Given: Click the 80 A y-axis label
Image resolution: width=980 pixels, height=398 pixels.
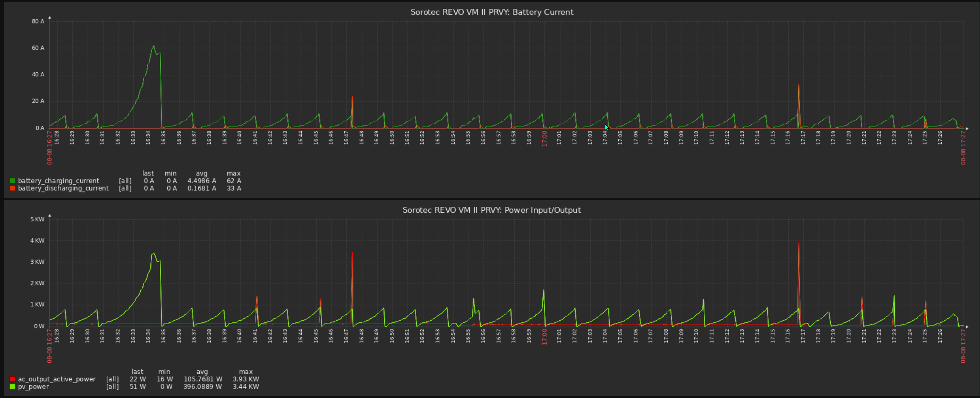Looking at the screenshot, I should point(38,21).
